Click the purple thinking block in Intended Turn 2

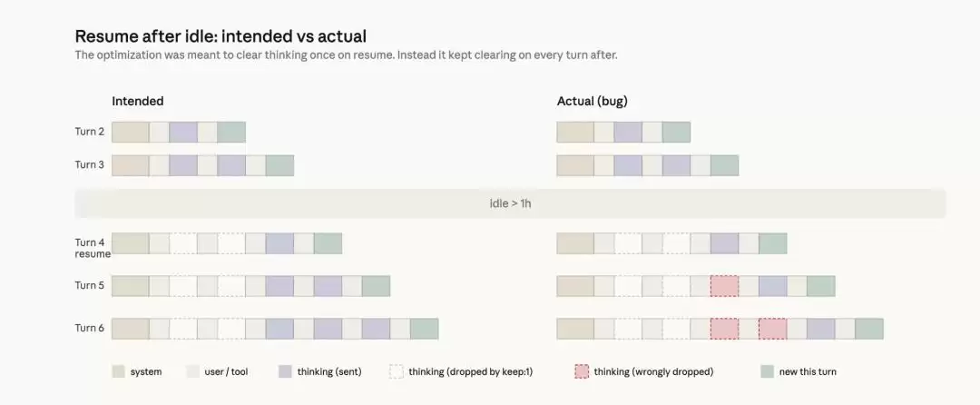(183, 133)
